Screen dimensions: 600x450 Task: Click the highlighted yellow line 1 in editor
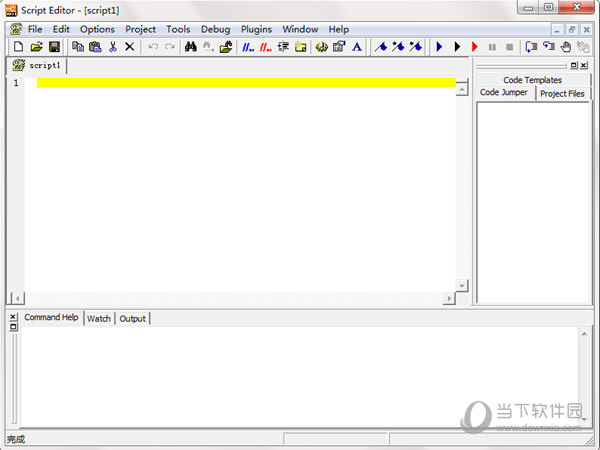(x=246, y=83)
